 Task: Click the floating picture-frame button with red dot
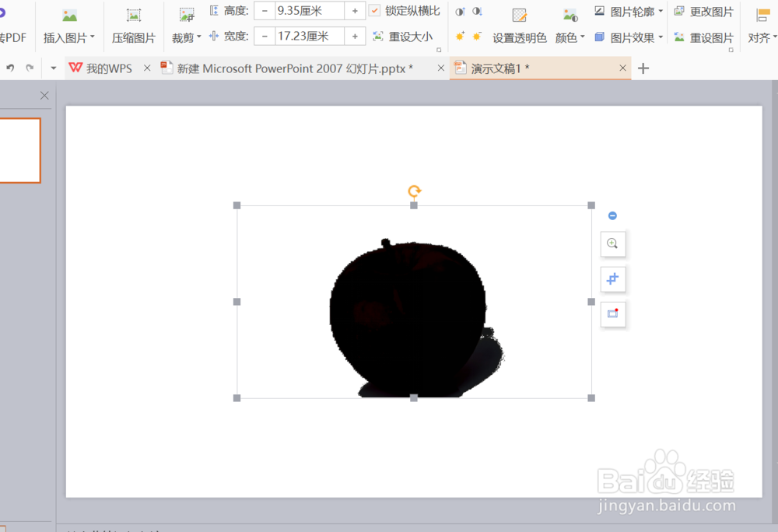pos(613,314)
